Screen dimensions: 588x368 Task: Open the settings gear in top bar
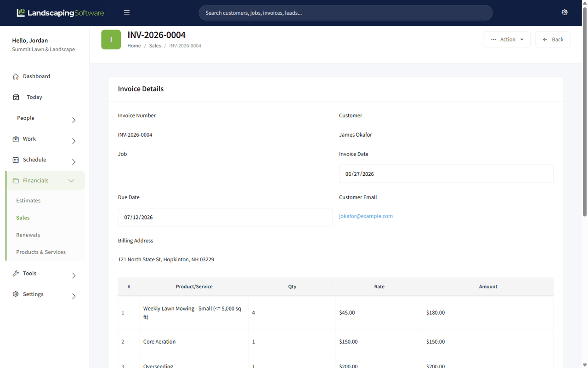tap(565, 12)
